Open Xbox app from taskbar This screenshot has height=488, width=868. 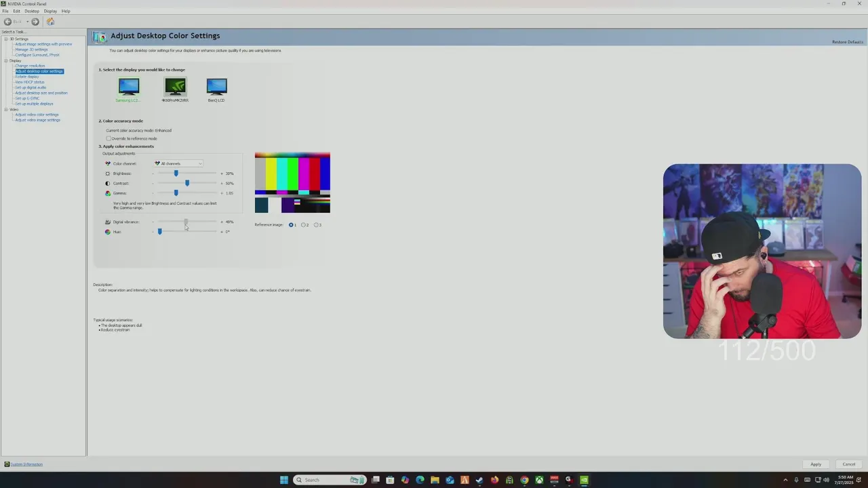click(539, 480)
